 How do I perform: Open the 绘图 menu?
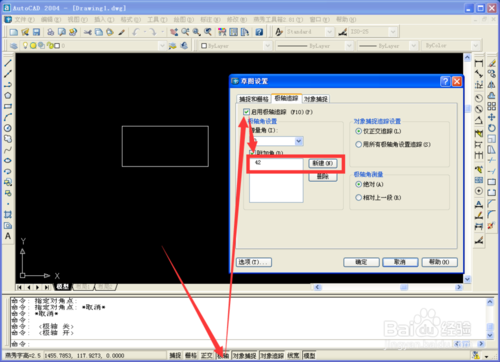[183, 20]
